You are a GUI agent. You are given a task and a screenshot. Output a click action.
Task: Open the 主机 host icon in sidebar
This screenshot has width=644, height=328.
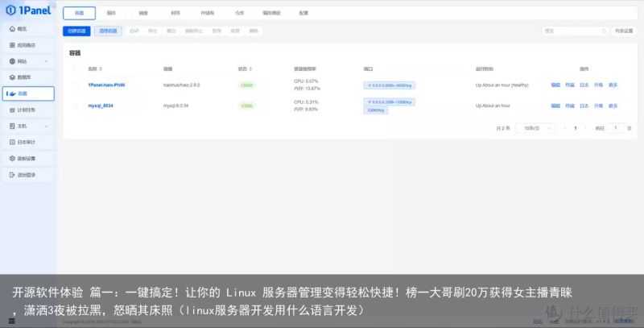12,127
